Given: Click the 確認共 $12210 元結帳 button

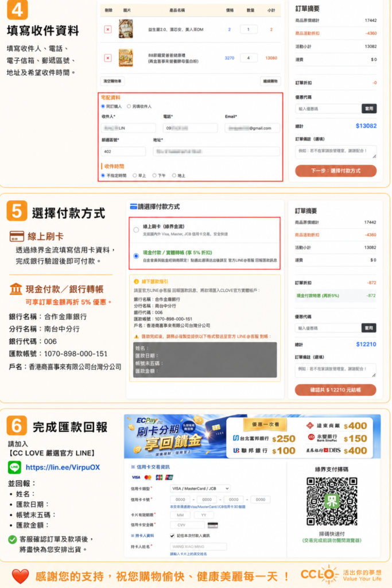Looking at the screenshot, I should pos(336,390).
